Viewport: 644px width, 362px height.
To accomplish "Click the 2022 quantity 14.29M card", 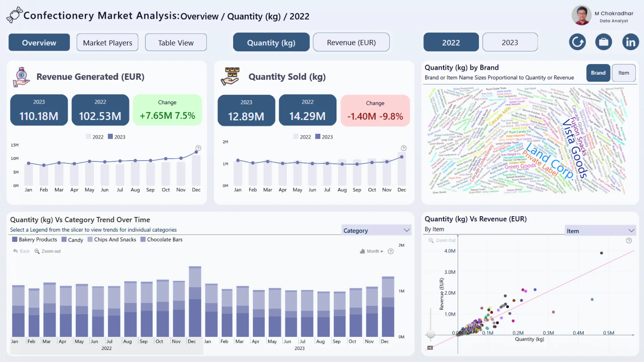I will [x=308, y=110].
